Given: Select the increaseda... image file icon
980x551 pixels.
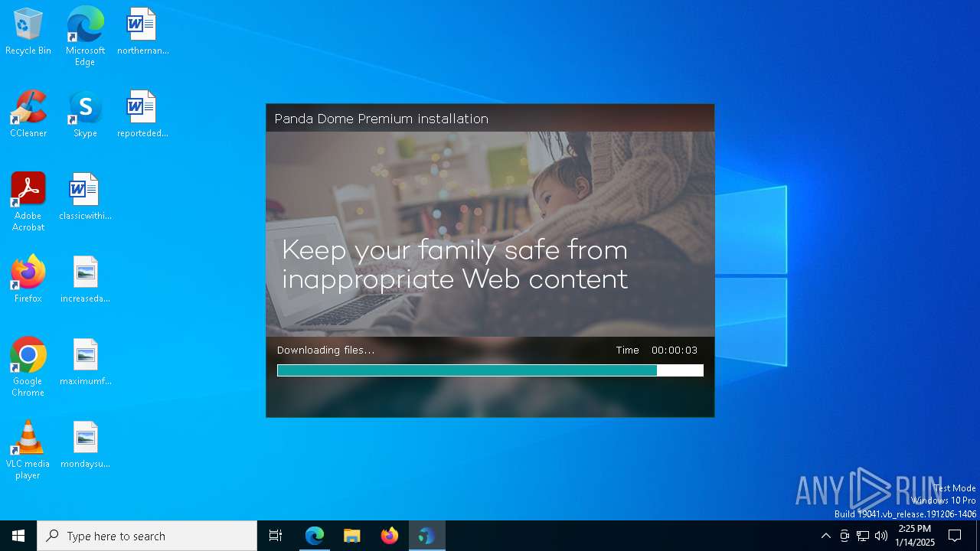Looking at the screenshot, I should 85,280.
